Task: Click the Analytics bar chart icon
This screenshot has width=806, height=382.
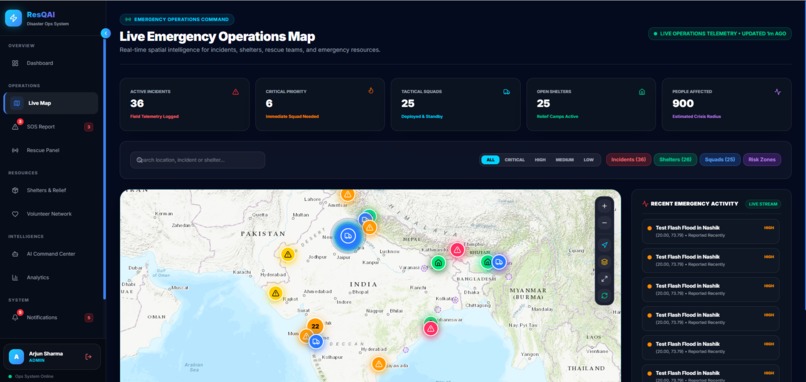Action: click(15, 278)
